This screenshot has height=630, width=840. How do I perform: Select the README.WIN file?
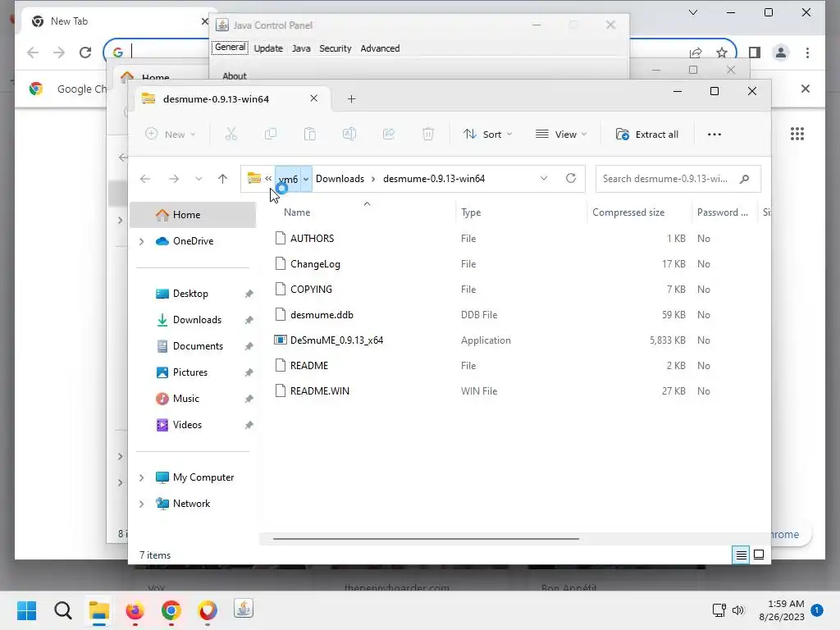[320, 391]
